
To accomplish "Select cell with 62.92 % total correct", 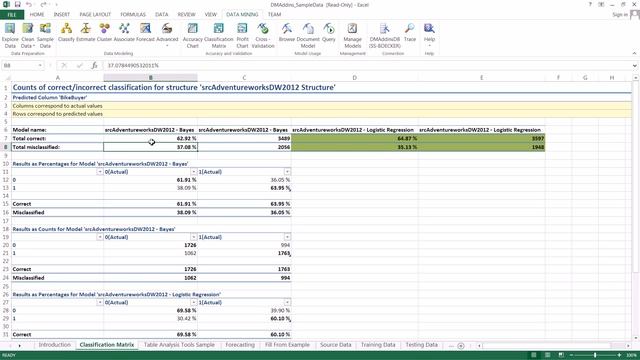I will [x=151, y=138].
